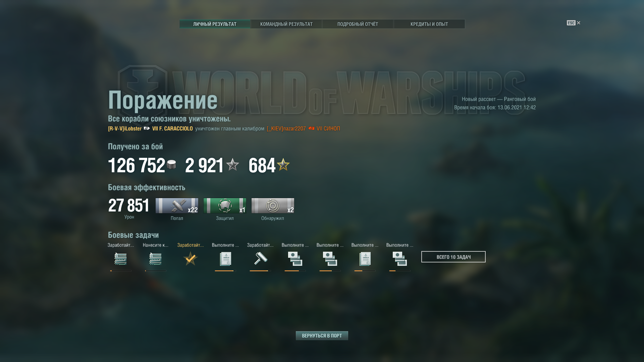Select the Личный результат tab
The width and height of the screenshot is (644, 362).
pyautogui.click(x=215, y=24)
